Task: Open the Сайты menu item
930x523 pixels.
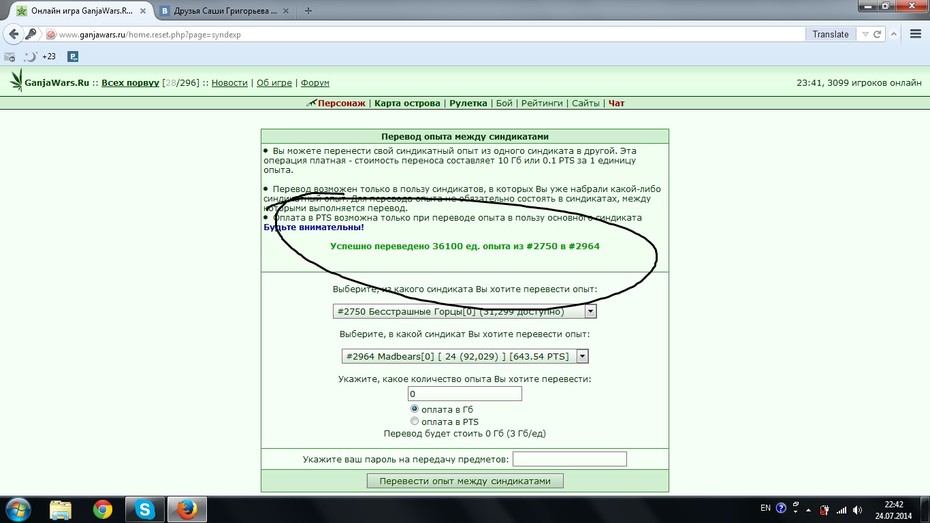Action: point(585,103)
